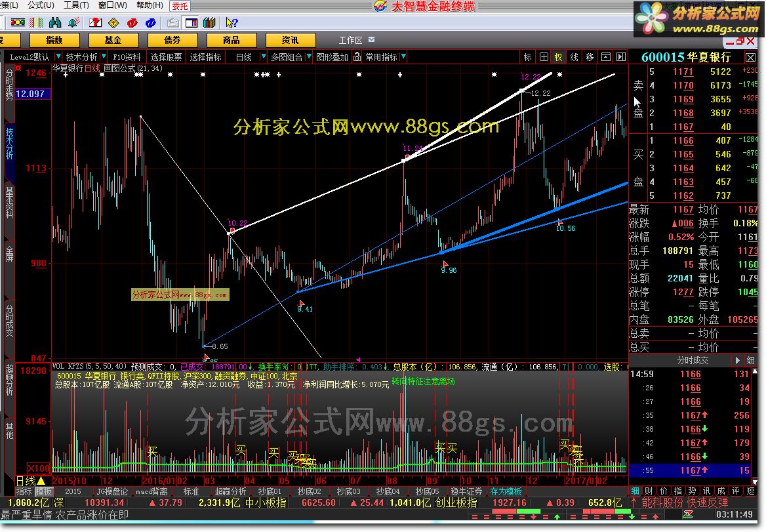Select the 抄底03 template tab

pyautogui.click(x=349, y=491)
